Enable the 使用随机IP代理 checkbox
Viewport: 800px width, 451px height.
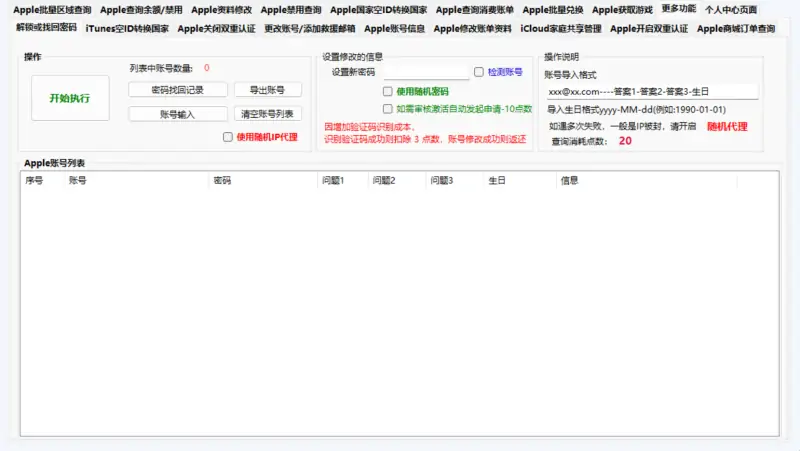click(x=228, y=137)
